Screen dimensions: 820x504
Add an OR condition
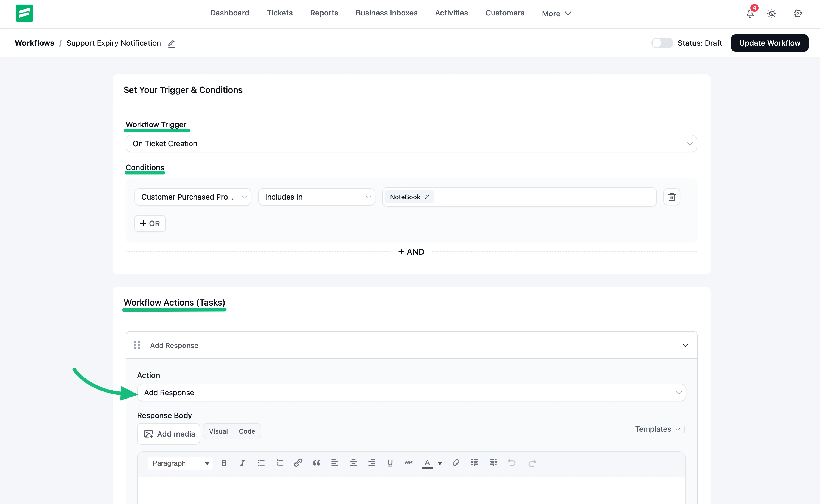(150, 223)
